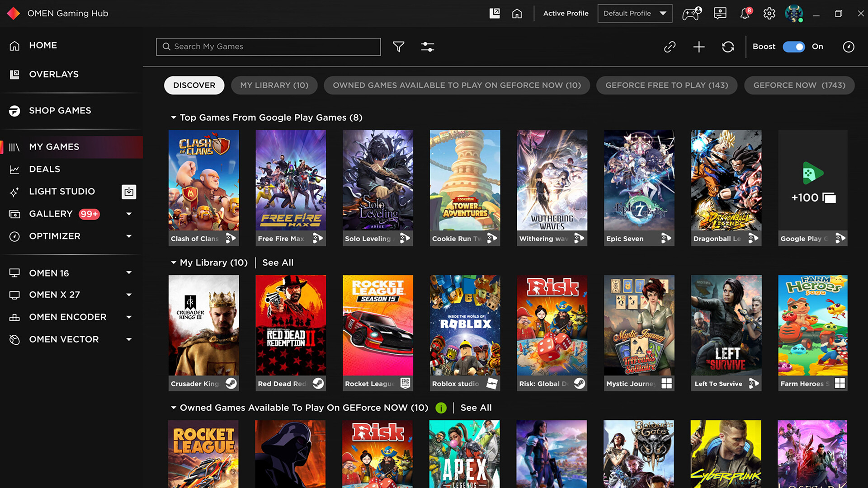Viewport: 868px width, 488px height.
Task: Open the Dragonball Legends game cover
Action: point(726,181)
